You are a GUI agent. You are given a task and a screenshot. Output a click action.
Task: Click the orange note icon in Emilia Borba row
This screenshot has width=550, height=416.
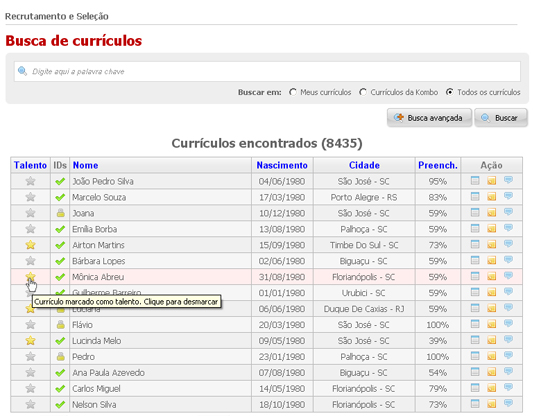(491, 228)
